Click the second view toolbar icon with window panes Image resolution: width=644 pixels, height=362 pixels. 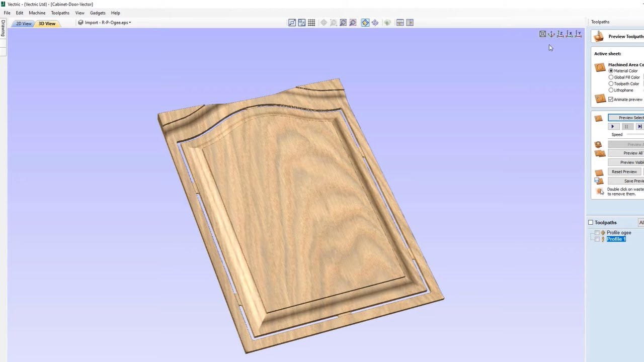[302, 23]
